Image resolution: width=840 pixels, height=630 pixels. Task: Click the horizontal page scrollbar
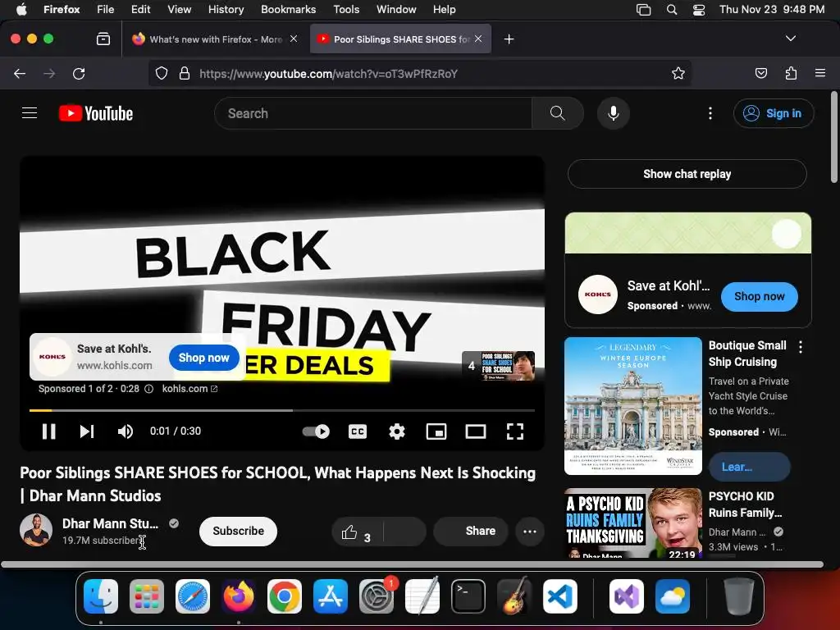tap(412, 564)
